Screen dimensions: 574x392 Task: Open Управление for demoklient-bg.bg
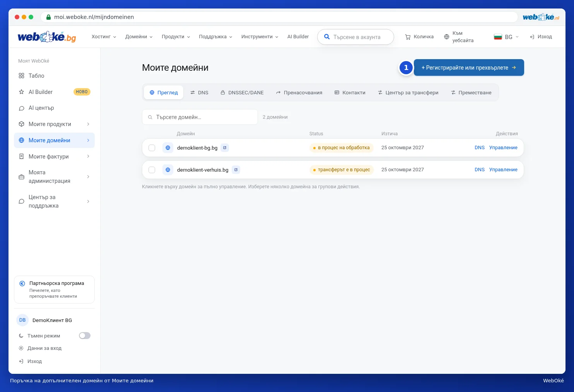tap(503, 148)
